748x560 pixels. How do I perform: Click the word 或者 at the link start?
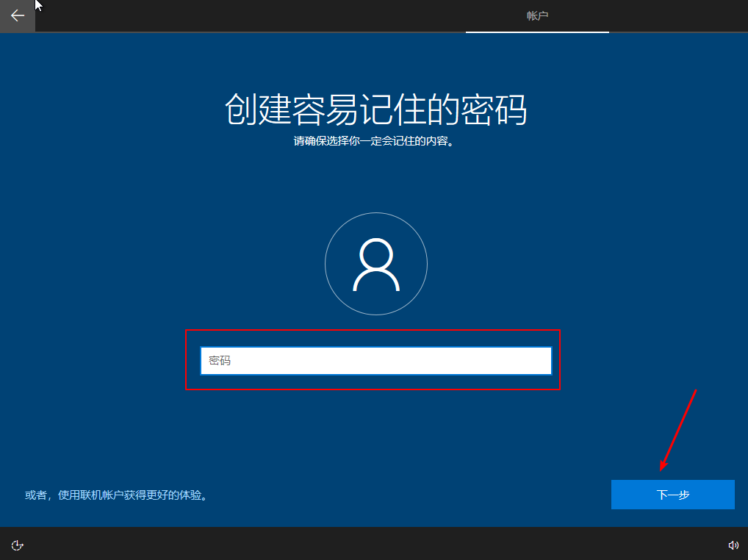tap(35, 495)
